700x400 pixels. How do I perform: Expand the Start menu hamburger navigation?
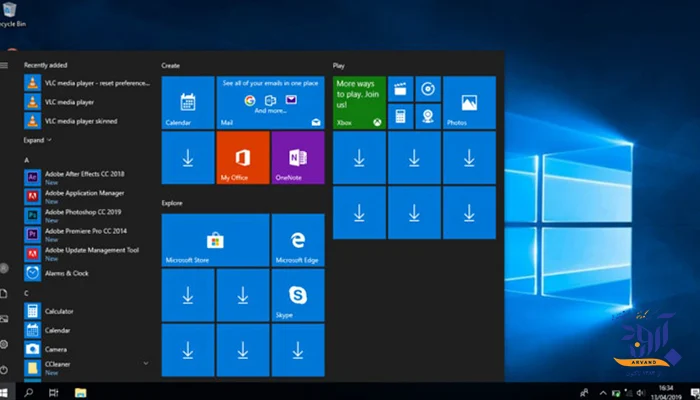coord(4,65)
